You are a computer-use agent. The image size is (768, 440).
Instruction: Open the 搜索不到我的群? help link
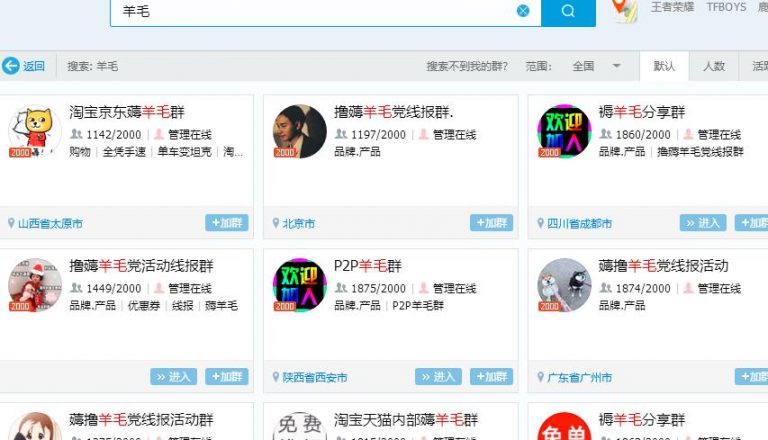(x=466, y=66)
